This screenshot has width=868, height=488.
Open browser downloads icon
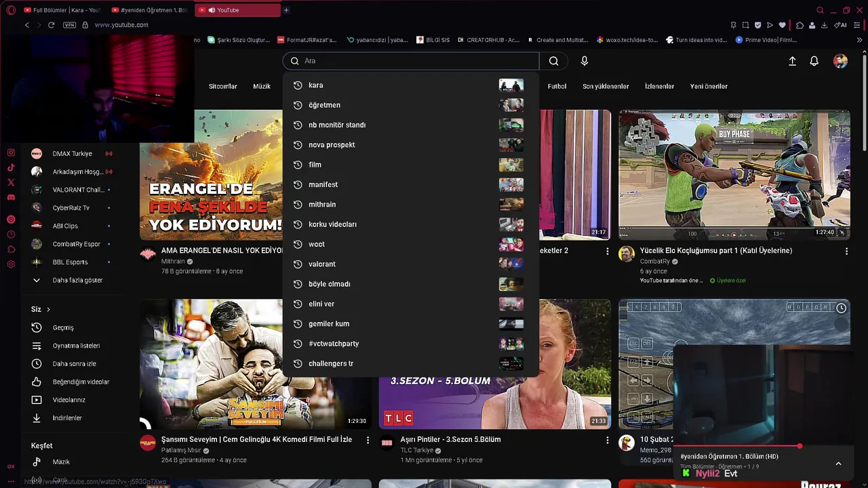[x=824, y=25]
